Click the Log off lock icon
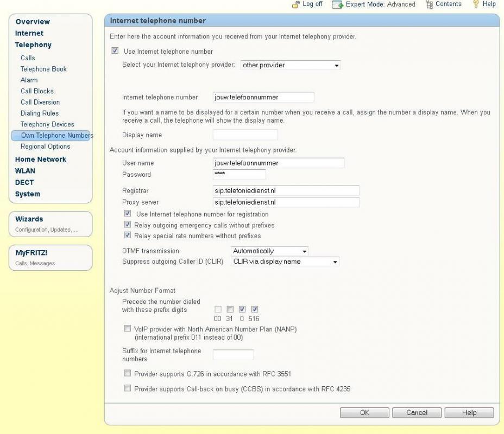The image size is (504, 434). click(x=295, y=4)
